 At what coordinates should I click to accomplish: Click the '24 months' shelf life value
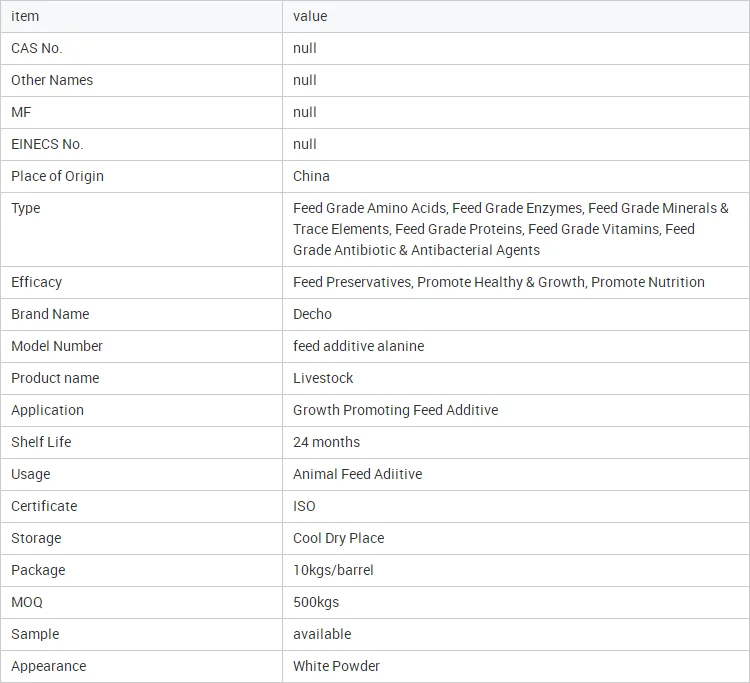pos(326,442)
